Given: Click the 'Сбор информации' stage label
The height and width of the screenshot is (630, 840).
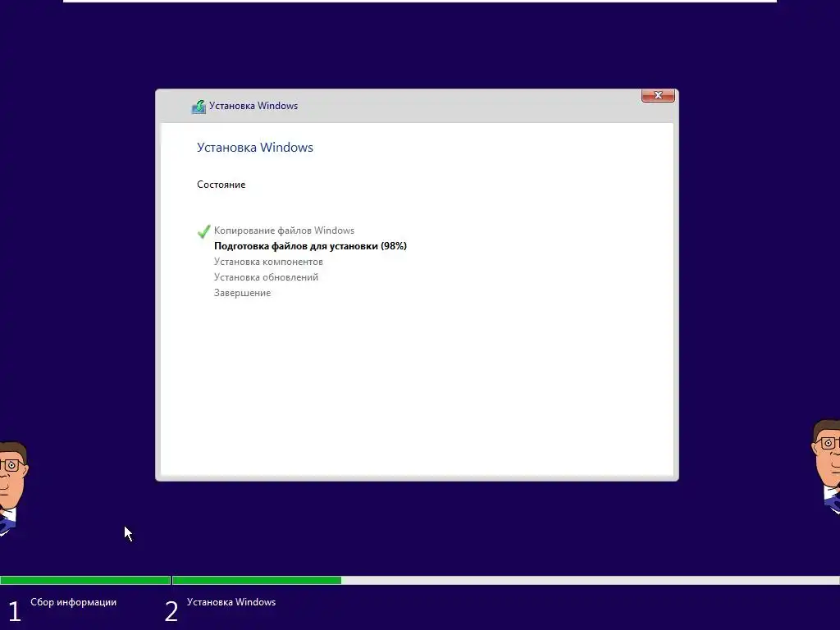Looking at the screenshot, I should tap(73, 602).
